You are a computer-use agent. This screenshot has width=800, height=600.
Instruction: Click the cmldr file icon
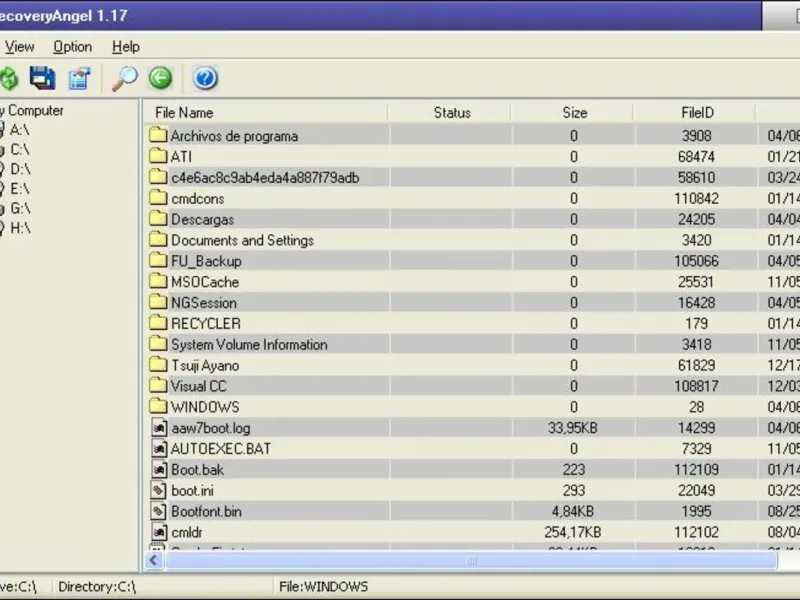point(159,532)
